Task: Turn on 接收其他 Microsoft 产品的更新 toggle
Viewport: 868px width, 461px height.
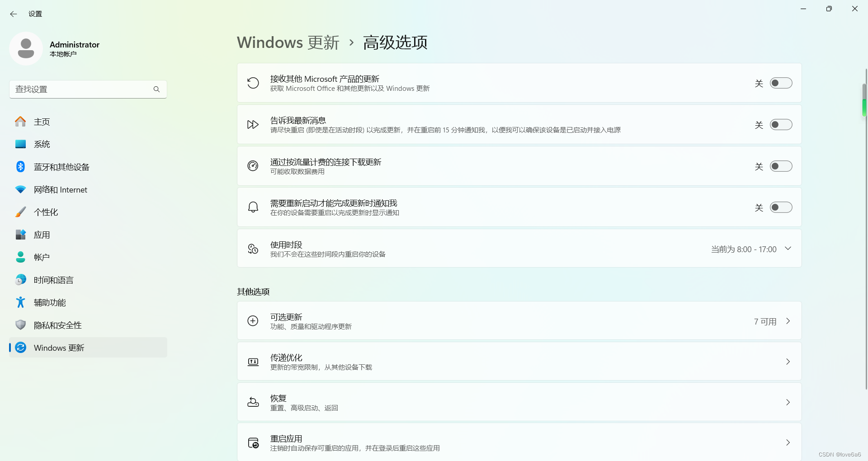Action: click(781, 83)
